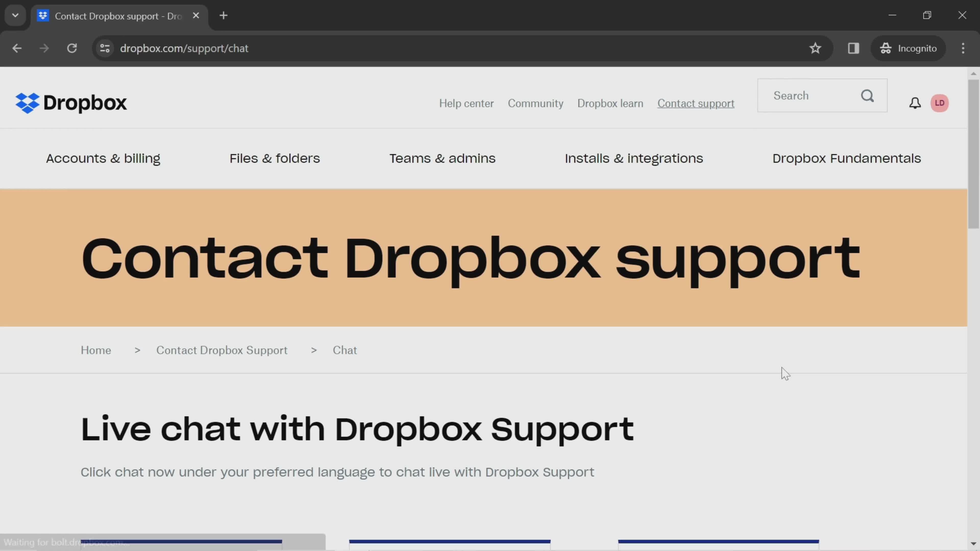Click the Contact Dropbox Support breadcrumb
This screenshot has height=551, width=980.
[x=222, y=350]
